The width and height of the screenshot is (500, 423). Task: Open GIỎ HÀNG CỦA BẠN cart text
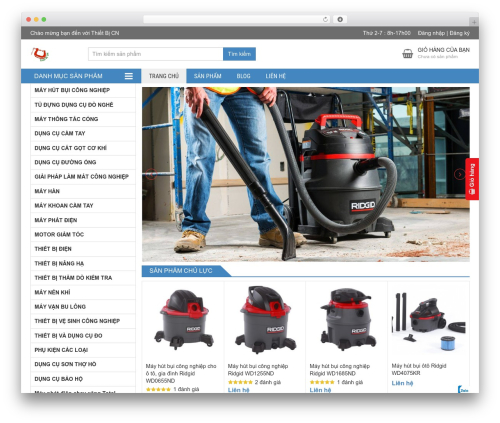tap(443, 50)
